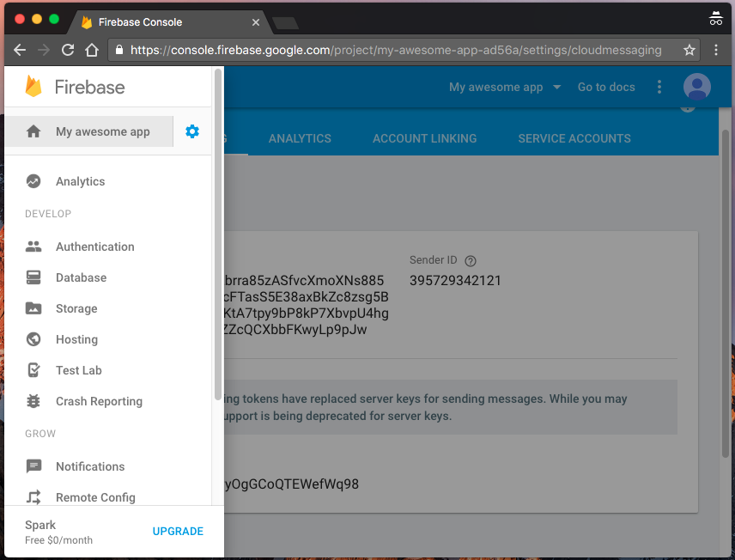
Task: Open a new browser tab
Action: tap(284, 22)
